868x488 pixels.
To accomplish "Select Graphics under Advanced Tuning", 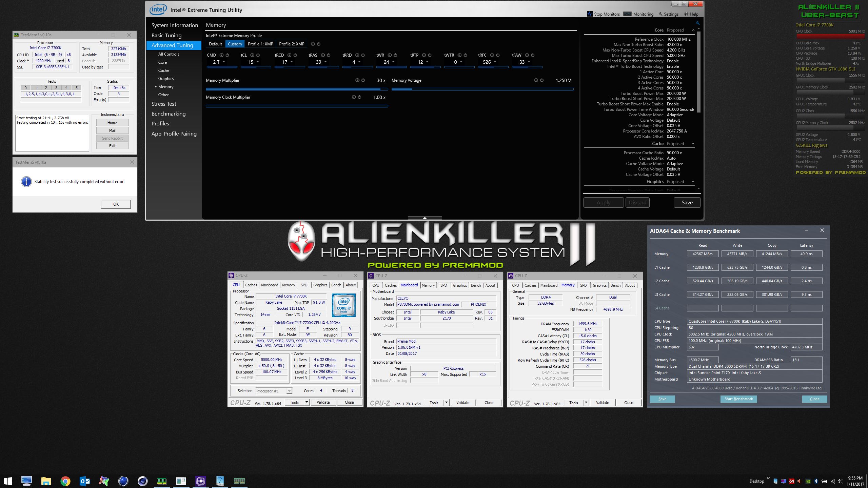I will [x=166, y=79].
